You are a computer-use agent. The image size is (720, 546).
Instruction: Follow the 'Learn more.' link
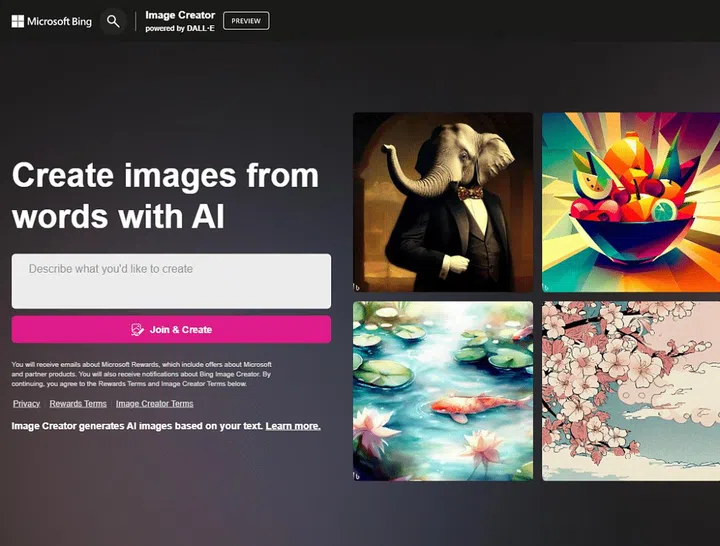293,426
